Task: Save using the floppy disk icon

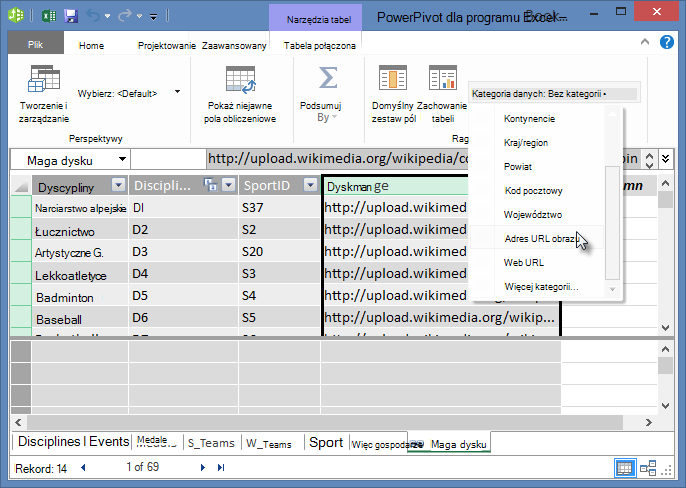Action: 71,16
